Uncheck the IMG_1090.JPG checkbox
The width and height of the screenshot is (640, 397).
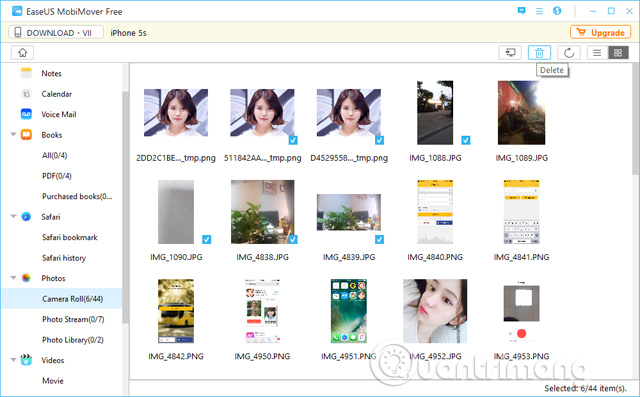207,240
